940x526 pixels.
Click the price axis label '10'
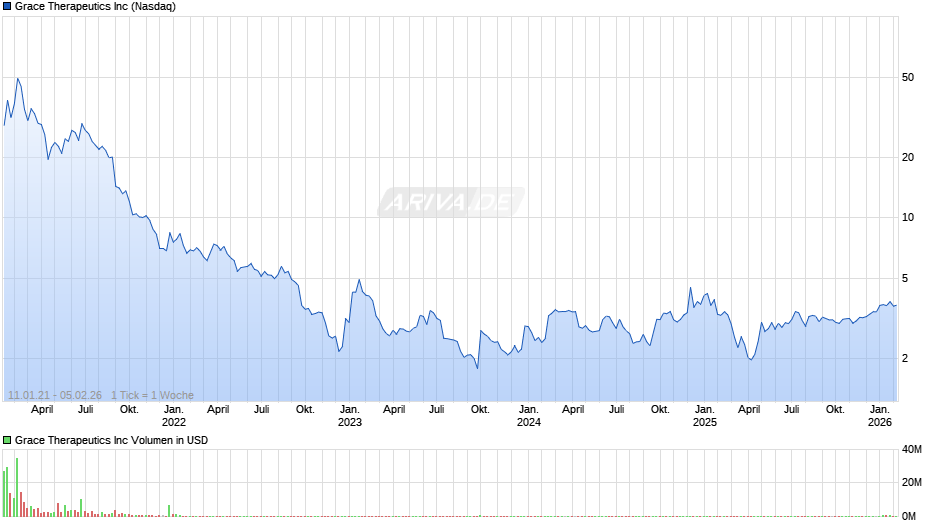point(908,218)
